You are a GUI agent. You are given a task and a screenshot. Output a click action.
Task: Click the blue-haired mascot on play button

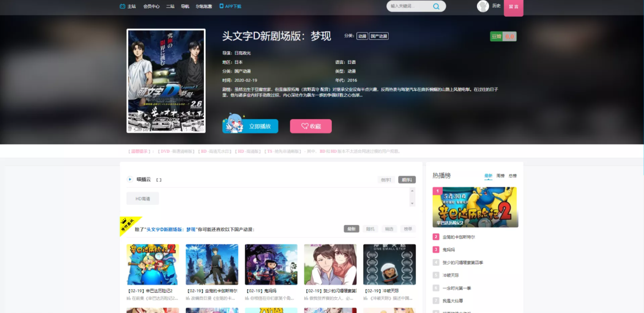coord(233,123)
